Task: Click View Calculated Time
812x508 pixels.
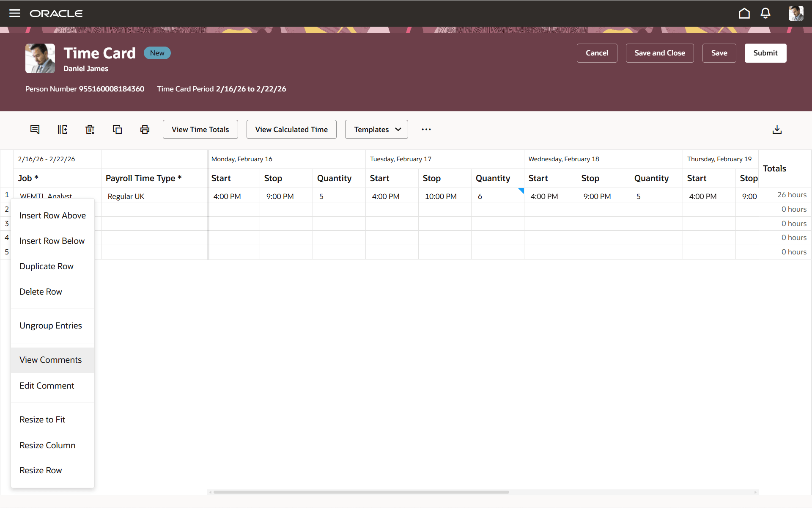Action: click(x=291, y=129)
